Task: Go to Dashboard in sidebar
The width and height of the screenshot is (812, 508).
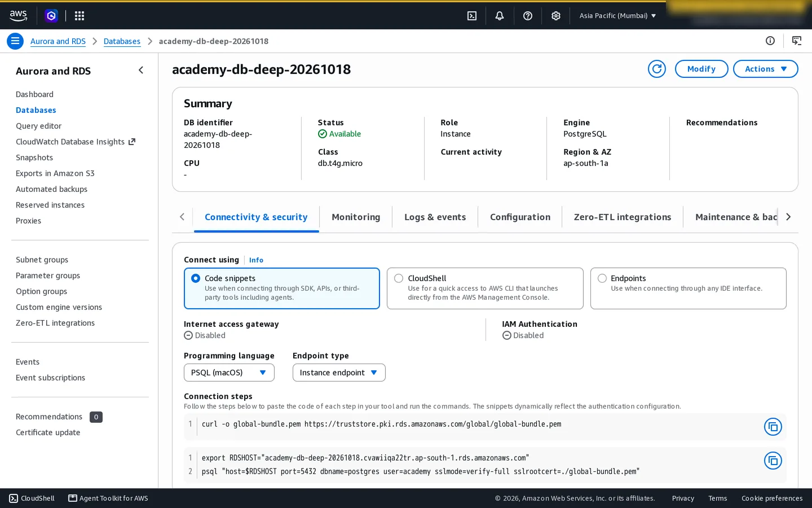Action: coord(34,94)
